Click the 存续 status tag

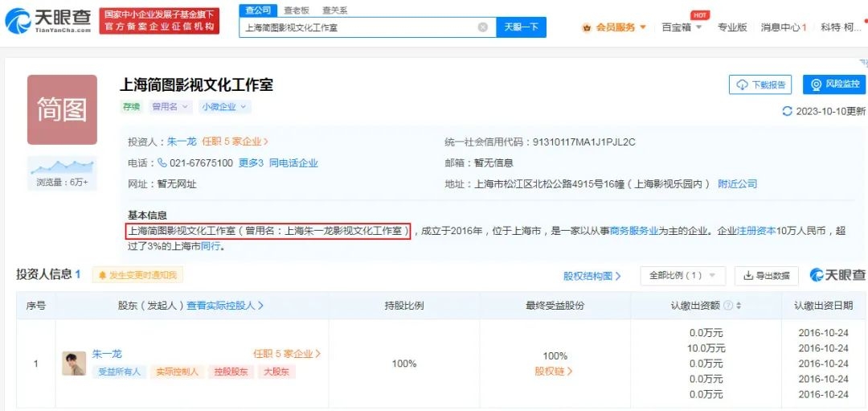point(132,107)
